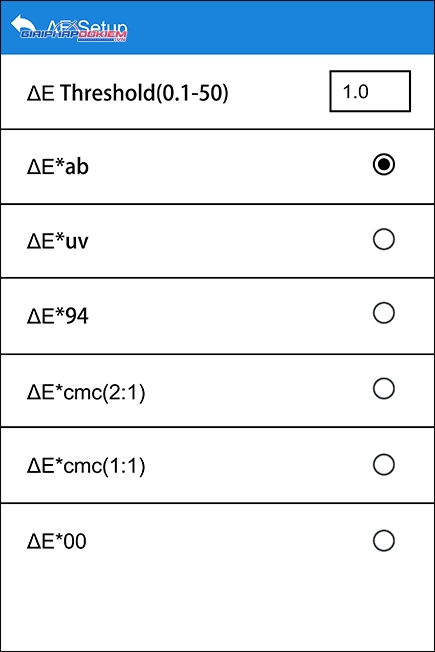Screen dimensions: 435x652
Task: Go back using the white arrow icon
Action: pyautogui.click(x=23, y=24)
